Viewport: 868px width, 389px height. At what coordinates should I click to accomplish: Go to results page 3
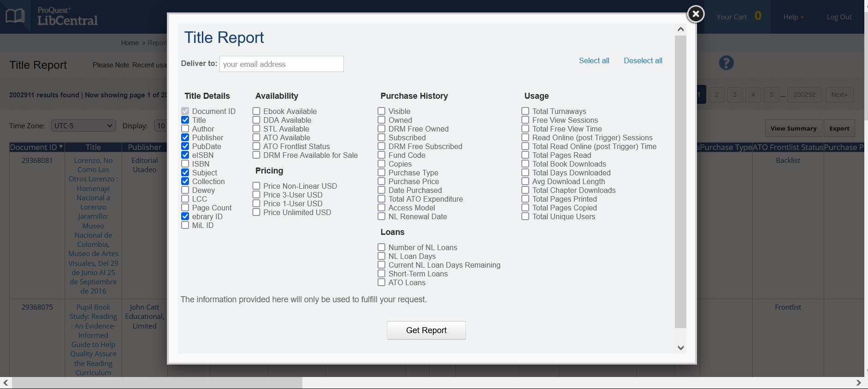pos(735,95)
